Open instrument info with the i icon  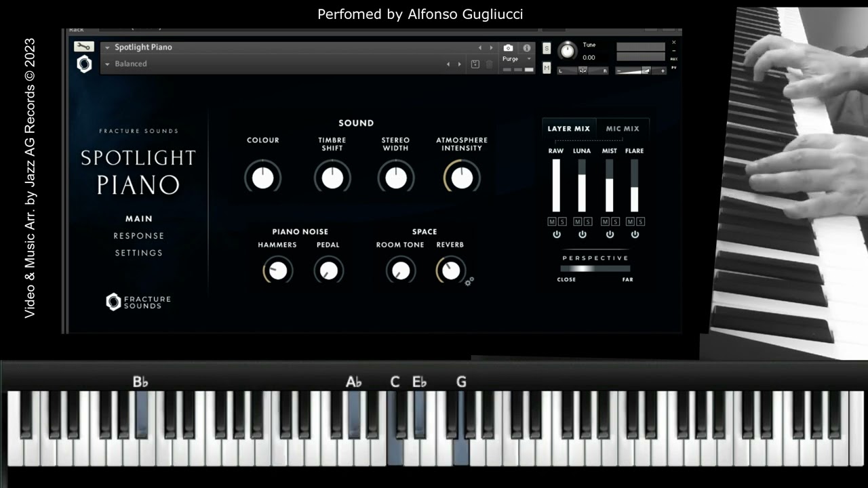click(x=527, y=48)
